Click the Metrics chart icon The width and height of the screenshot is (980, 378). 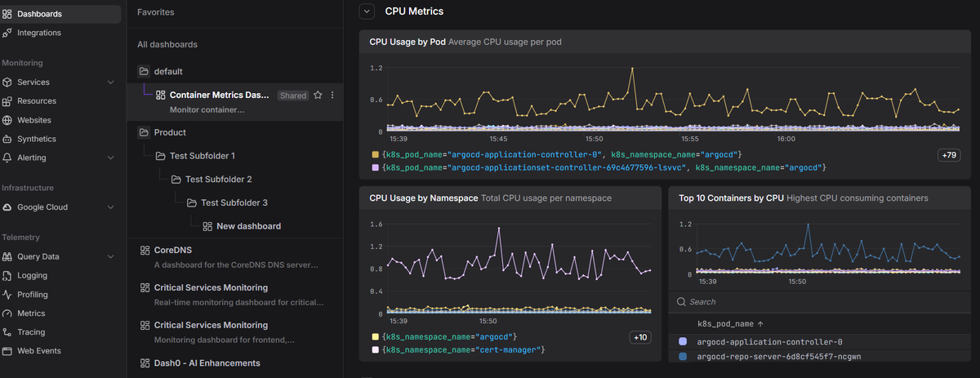[7, 314]
